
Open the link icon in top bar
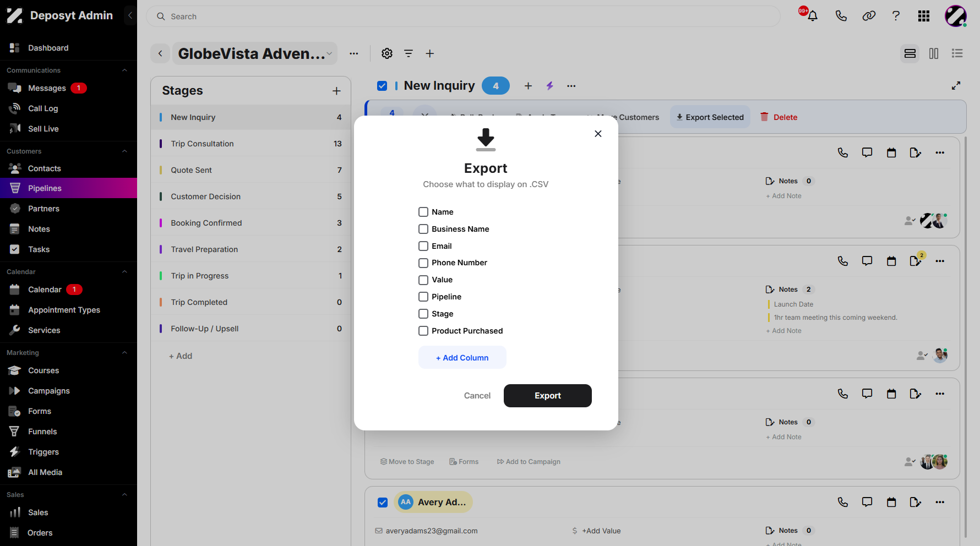click(869, 16)
